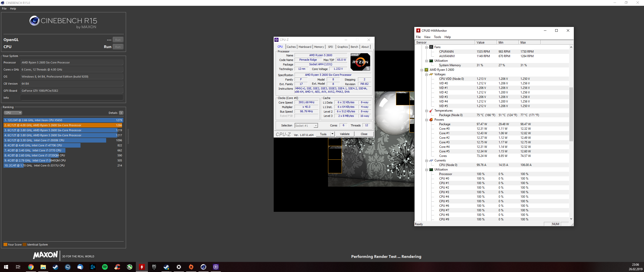Switch to the Caches tab in CPU-Z
Screen dimensions: 644x272
[x=291, y=47]
